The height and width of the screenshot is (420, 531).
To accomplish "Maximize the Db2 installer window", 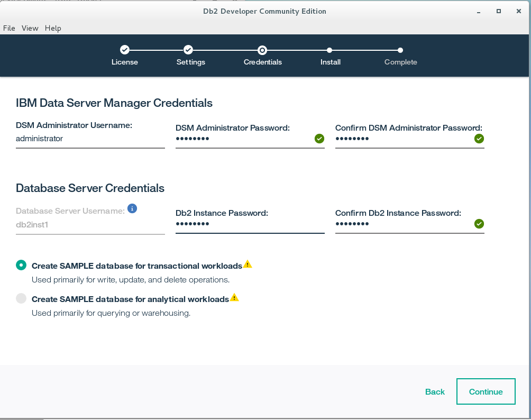I will tap(499, 11).
